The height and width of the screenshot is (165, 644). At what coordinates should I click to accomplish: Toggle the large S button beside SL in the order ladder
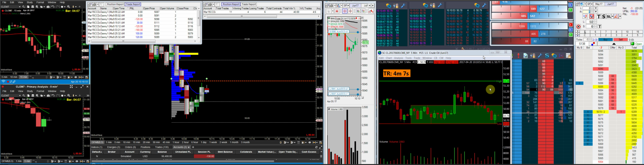click(x=604, y=16)
